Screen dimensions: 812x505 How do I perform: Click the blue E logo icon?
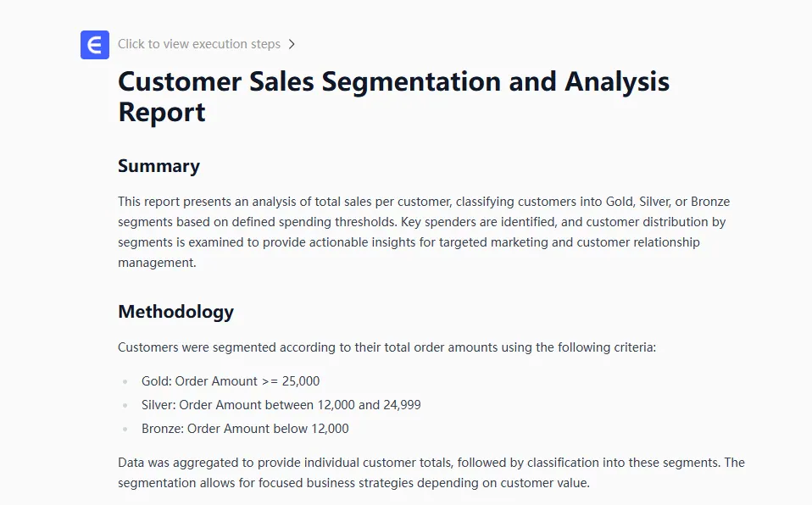pos(95,45)
